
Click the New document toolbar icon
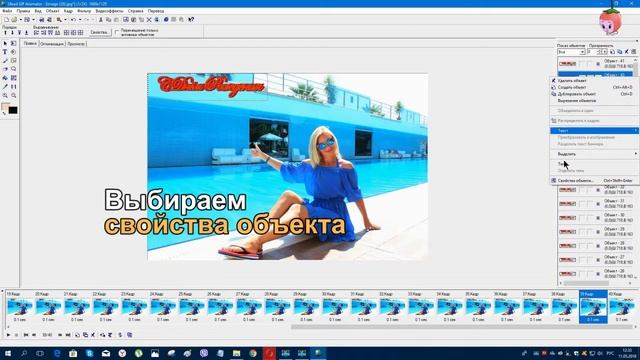click(7, 20)
